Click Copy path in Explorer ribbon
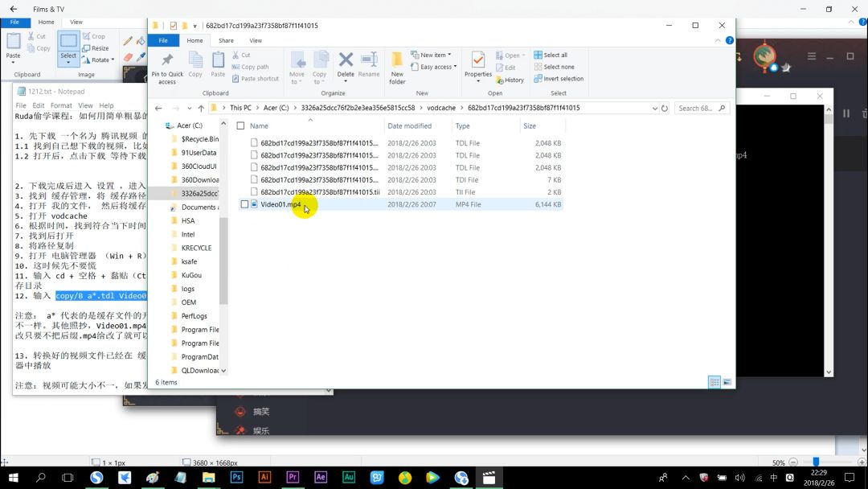The image size is (868, 489). pyautogui.click(x=250, y=67)
